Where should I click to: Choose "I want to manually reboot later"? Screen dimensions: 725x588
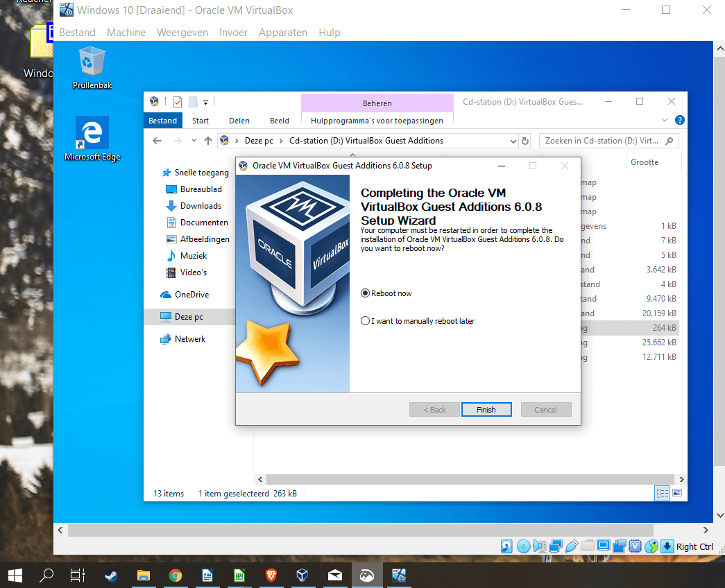366,321
